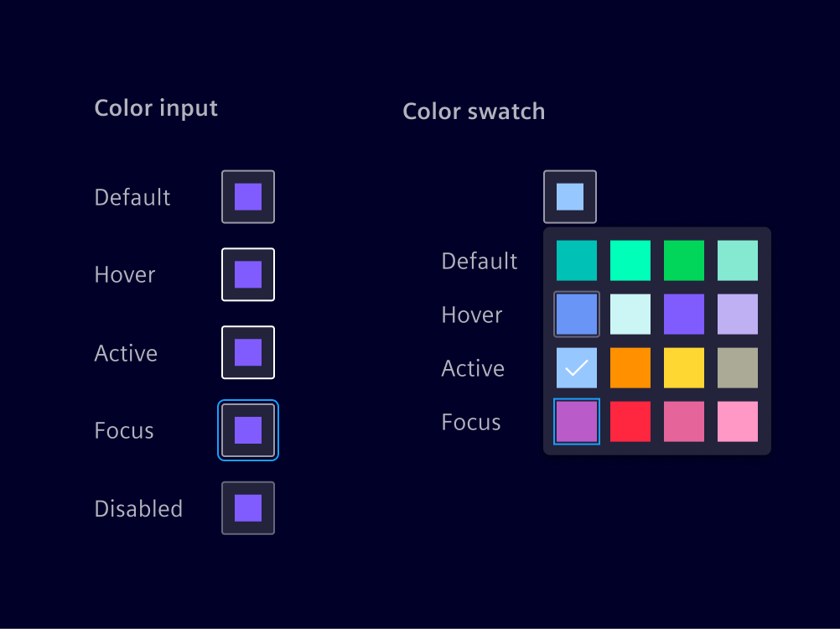The width and height of the screenshot is (840, 629).
Task: Pick the yellow swatch in the Active row
Action: tap(683, 367)
